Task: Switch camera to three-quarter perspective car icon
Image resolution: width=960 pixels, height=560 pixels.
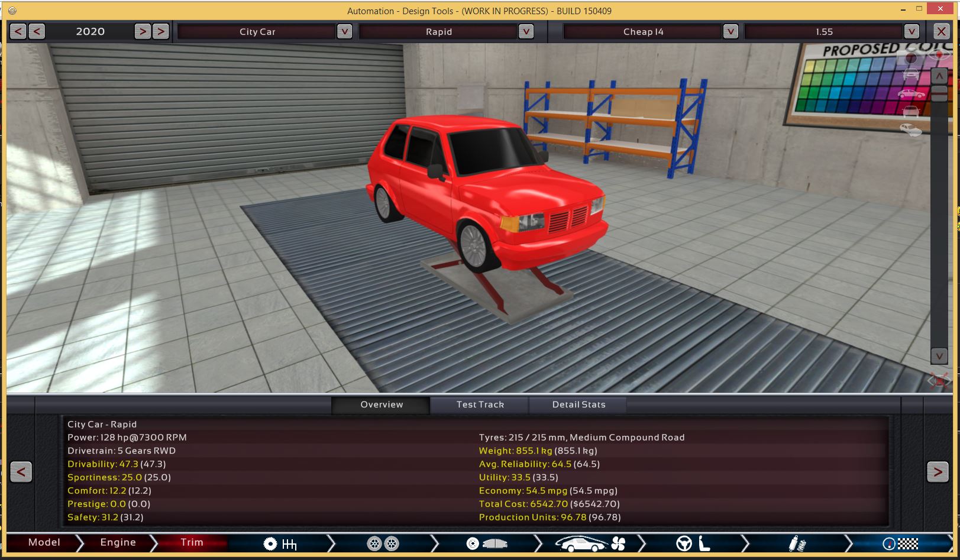Action: (911, 130)
